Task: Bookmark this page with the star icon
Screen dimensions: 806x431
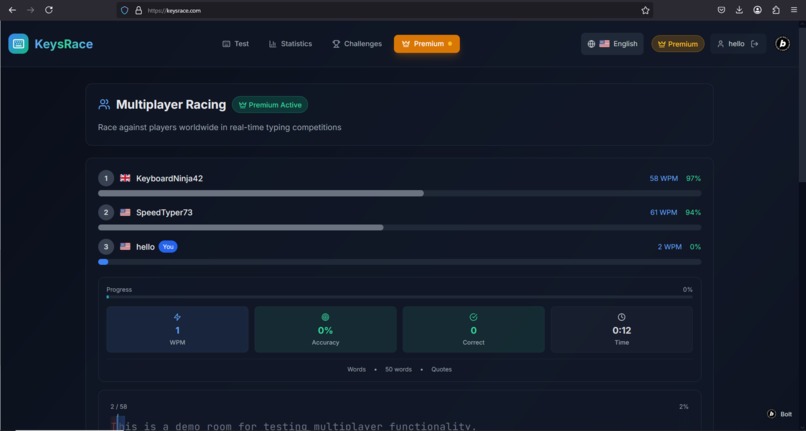Action: pos(645,10)
